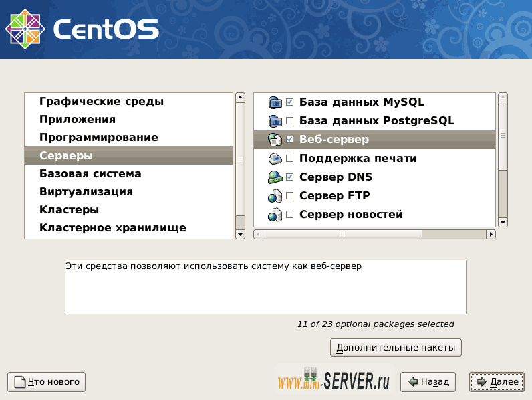Viewport: 532px width, 400px height.
Task: Click the Поддержка печати label
Action: click(x=358, y=159)
